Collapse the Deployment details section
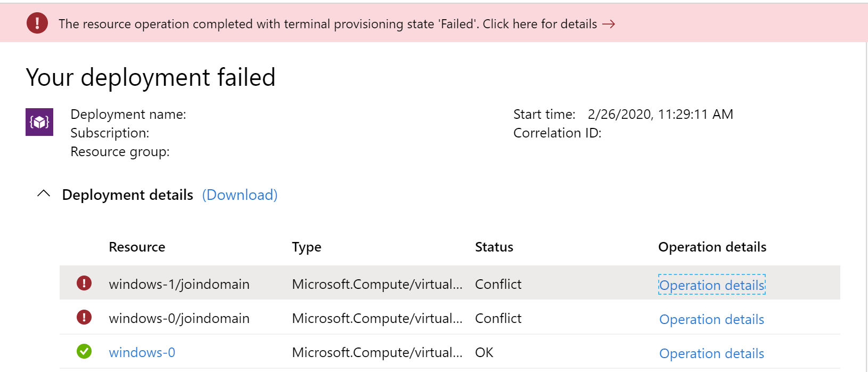The image size is (868, 372). [44, 194]
